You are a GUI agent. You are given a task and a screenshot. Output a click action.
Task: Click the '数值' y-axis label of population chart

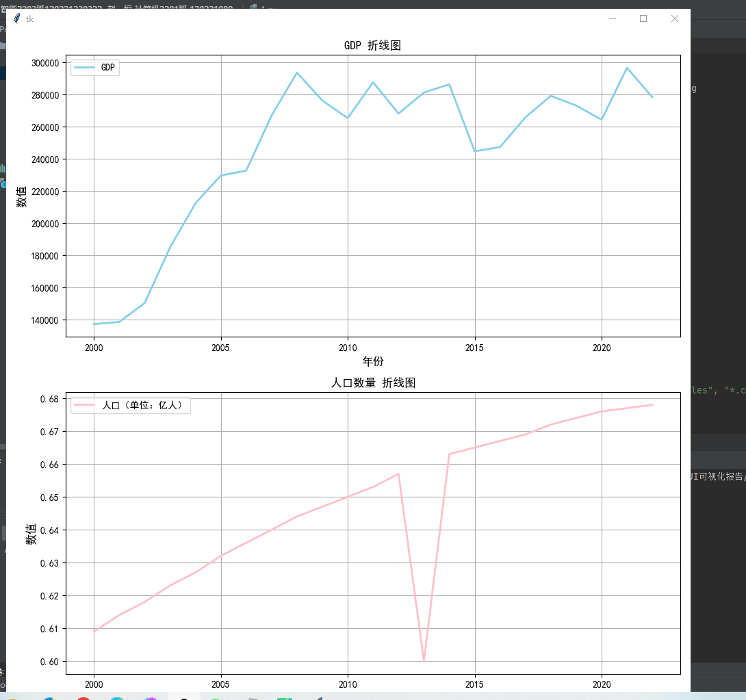coord(31,534)
